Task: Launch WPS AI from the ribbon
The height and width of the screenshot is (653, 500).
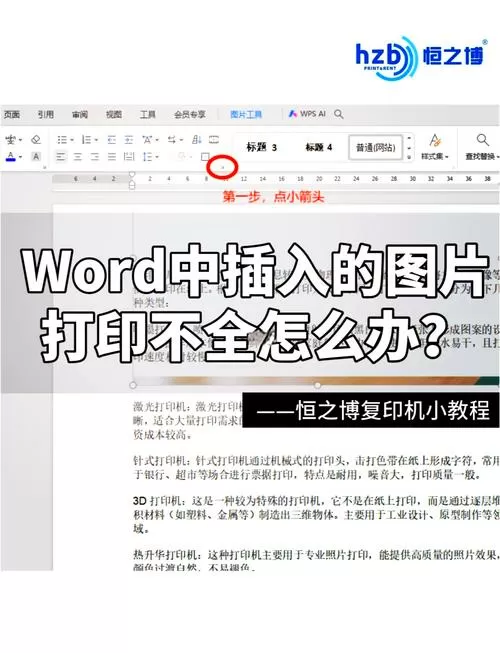Action: click(x=307, y=114)
